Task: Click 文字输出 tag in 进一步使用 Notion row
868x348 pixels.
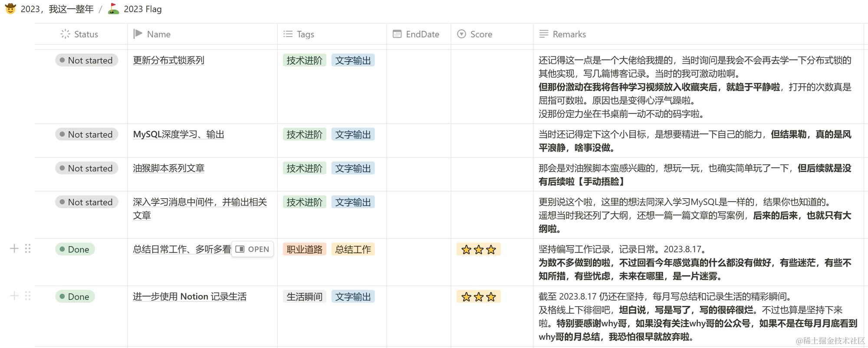Action: [353, 297]
